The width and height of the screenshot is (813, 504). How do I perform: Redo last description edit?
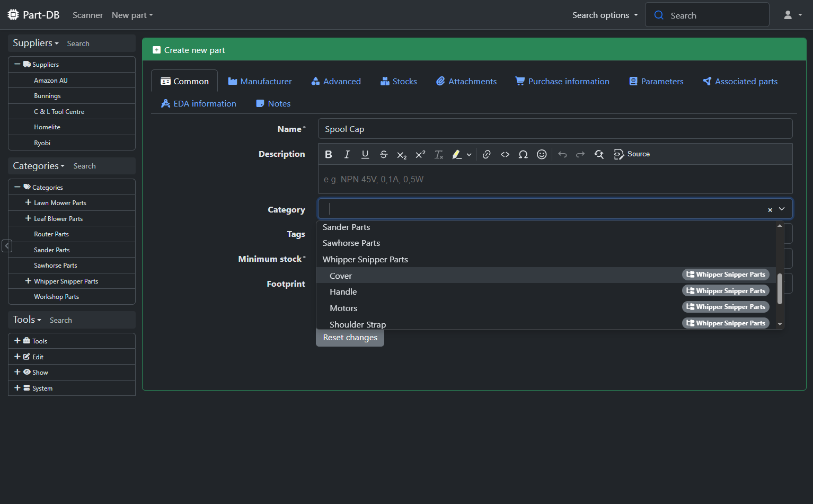[580, 154]
